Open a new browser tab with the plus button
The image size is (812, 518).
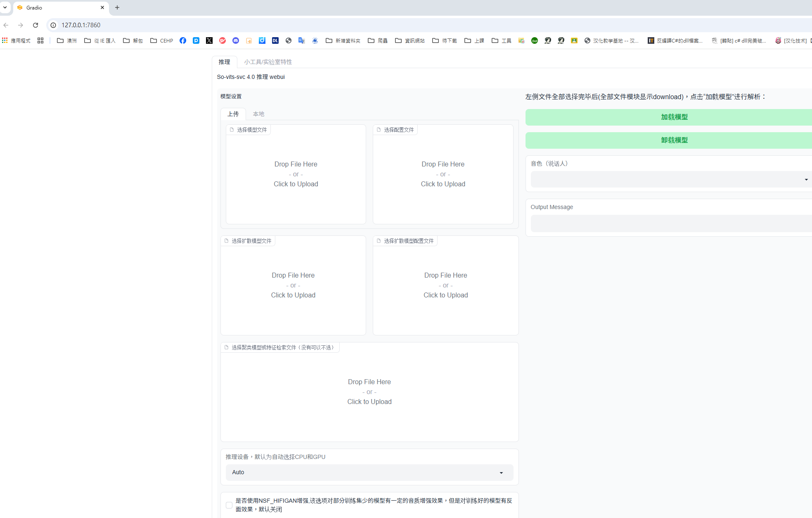[x=117, y=7]
